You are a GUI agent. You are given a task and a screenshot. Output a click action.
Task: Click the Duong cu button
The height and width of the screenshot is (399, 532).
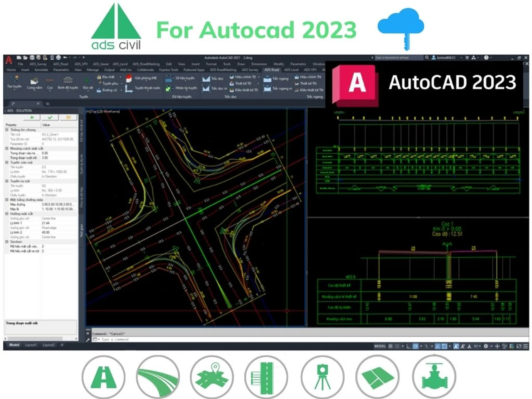point(107,90)
